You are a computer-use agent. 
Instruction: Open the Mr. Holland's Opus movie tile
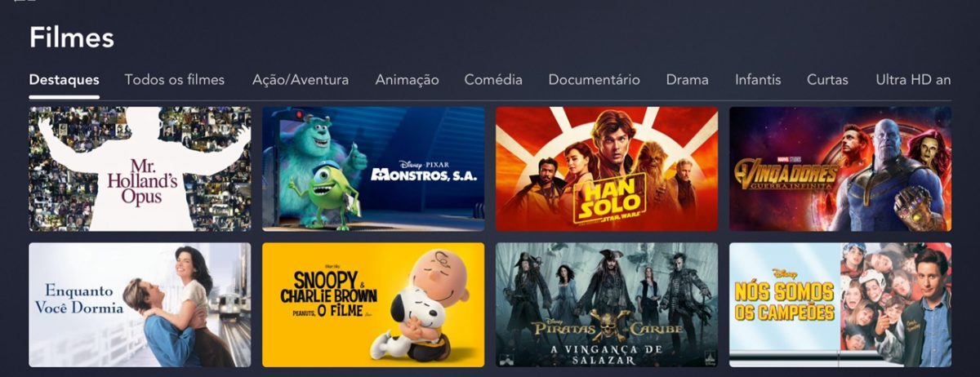(140, 169)
